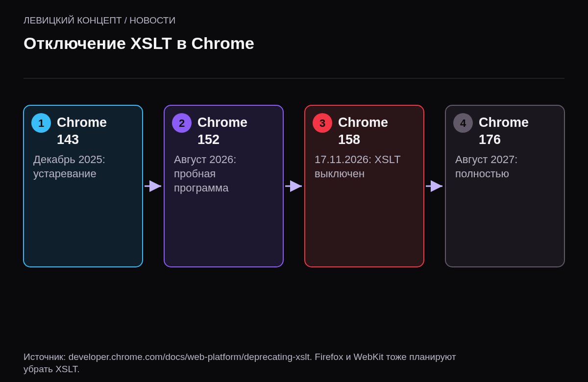Click the red step 3 badge
Viewport: 588px width, 382px height.
[322, 123]
